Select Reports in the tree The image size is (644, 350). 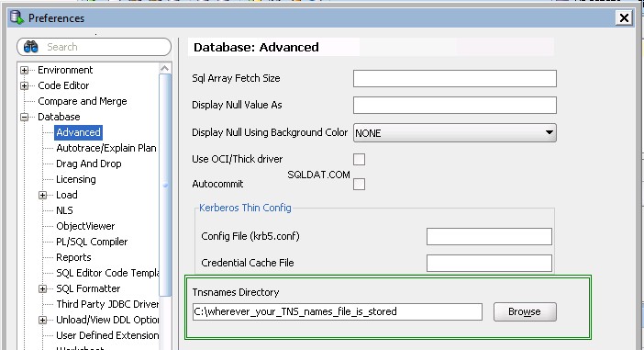(73, 257)
